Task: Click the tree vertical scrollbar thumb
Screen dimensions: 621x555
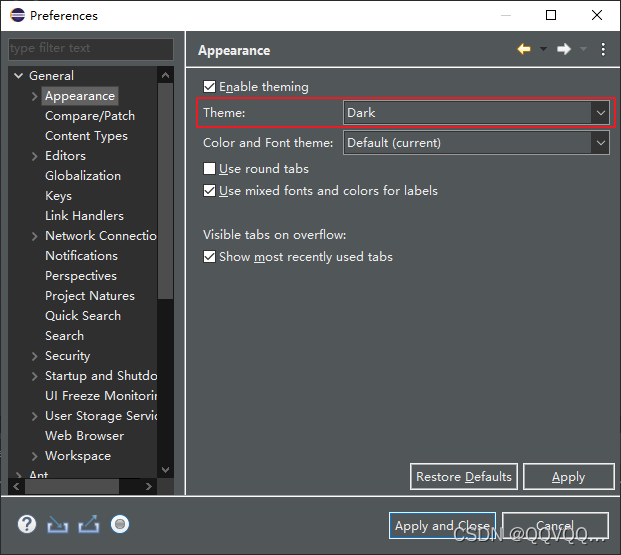Action: [165, 191]
